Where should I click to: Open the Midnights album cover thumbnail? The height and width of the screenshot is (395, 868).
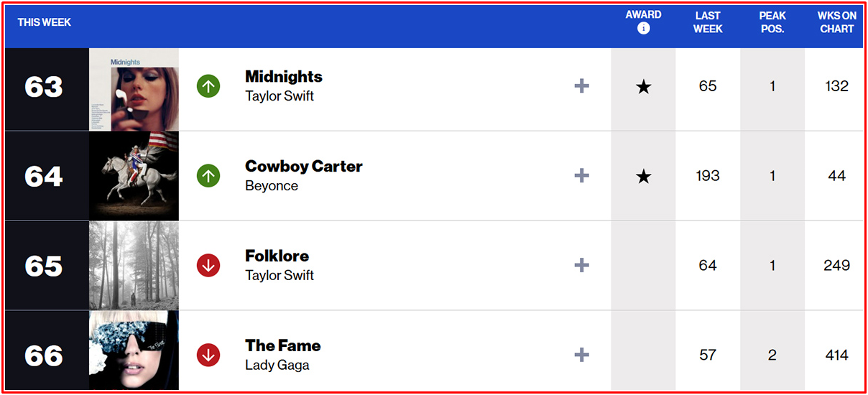click(x=134, y=89)
